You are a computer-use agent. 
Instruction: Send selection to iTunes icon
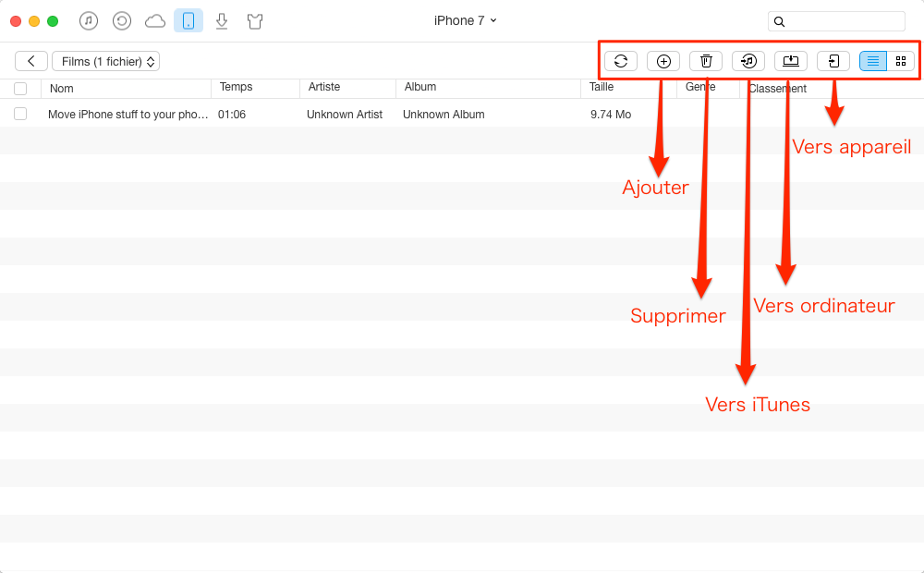click(748, 61)
